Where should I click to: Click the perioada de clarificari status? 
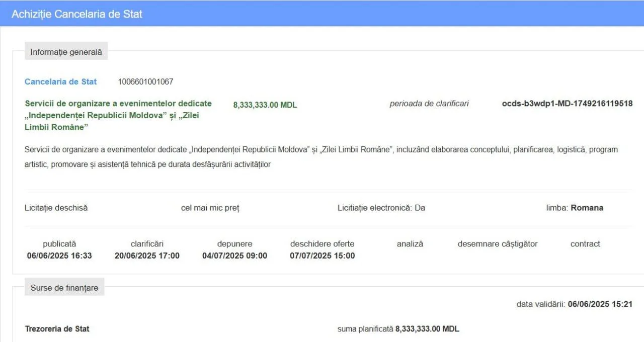[x=429, y=104]
